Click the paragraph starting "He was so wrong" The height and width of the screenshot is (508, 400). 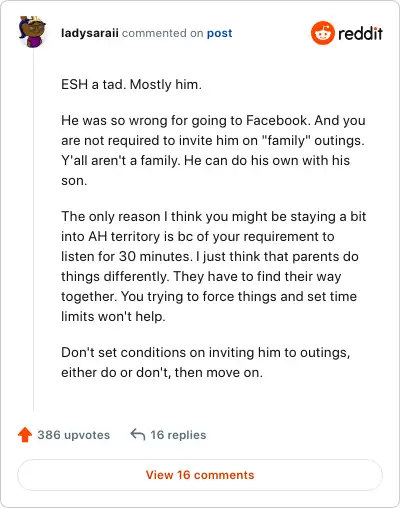click(x=213, y=150)
